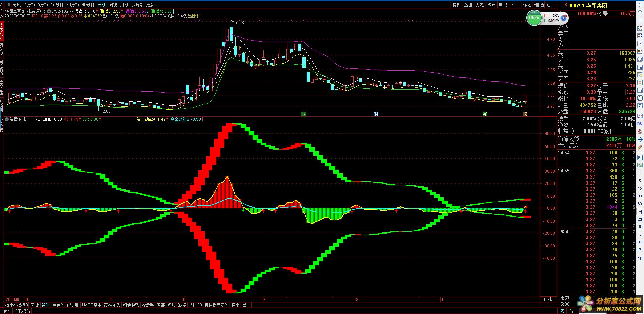This screenshot has width=644, height=314.
Task: Click the orange 自 self-select icon
Action: tap(640, 82)
